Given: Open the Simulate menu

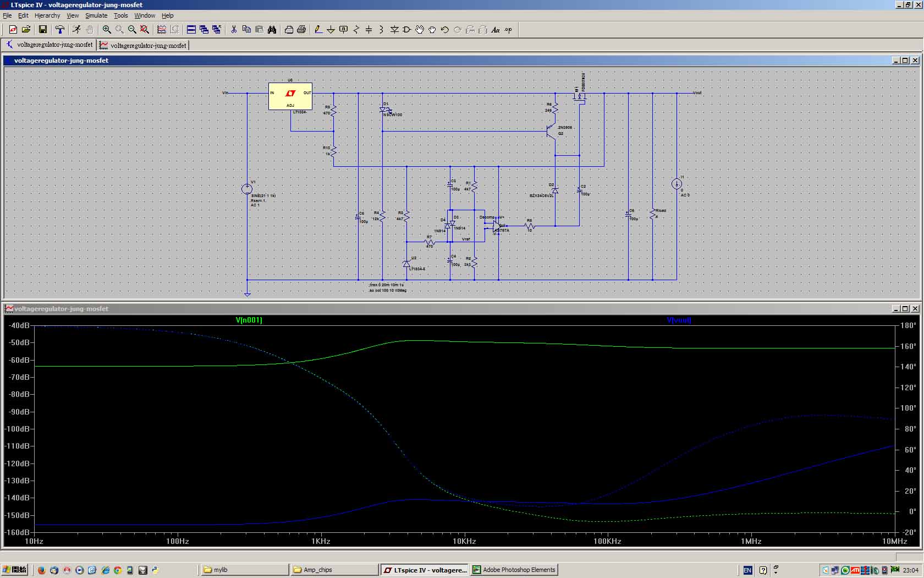Looking at the screenshot, I should pyautogui.click(x=96, y=15).
